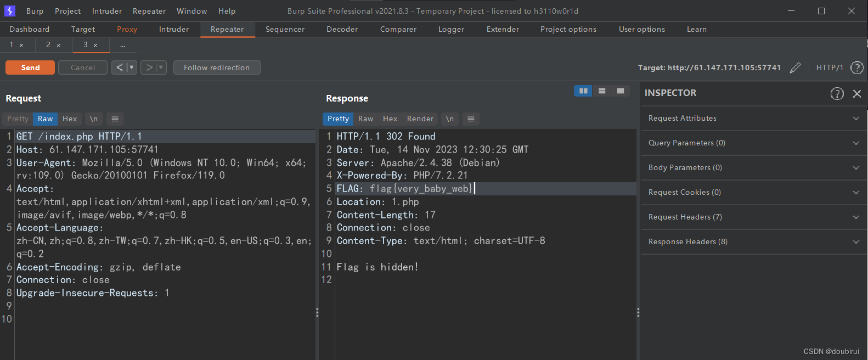Viewport: 868px width, 360px height.
Task: Go forward to next request arrow
Action: [149, 67]
